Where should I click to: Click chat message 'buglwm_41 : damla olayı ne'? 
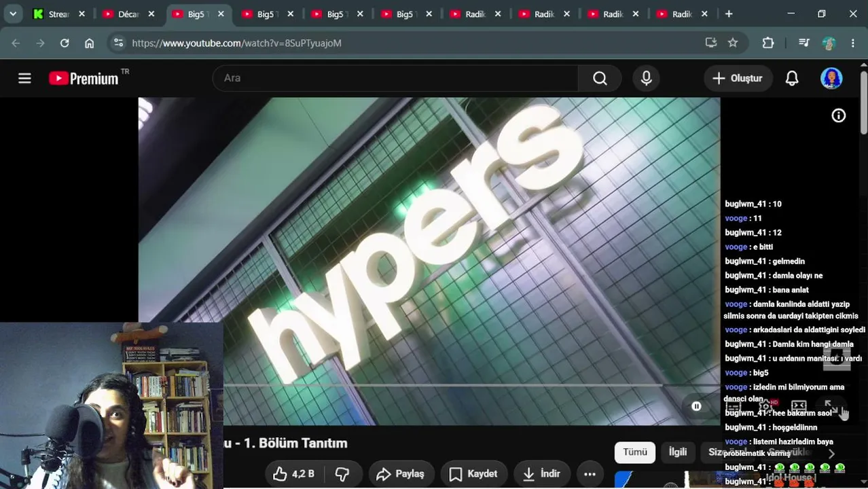click(774, 276)
